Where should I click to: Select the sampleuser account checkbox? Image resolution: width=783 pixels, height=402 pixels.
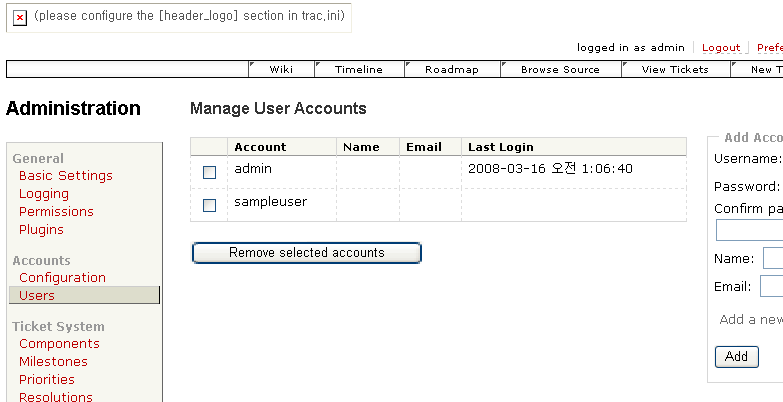(x=209, y=205)
